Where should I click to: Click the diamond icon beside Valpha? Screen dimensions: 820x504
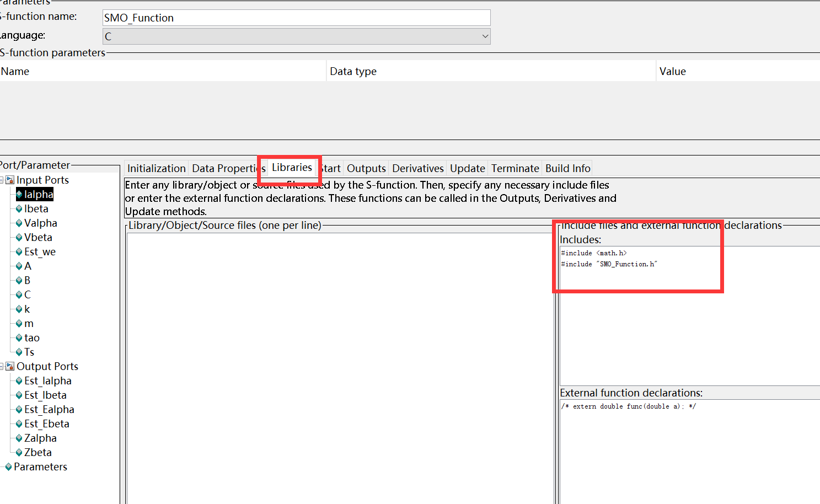tap(19, 223)
